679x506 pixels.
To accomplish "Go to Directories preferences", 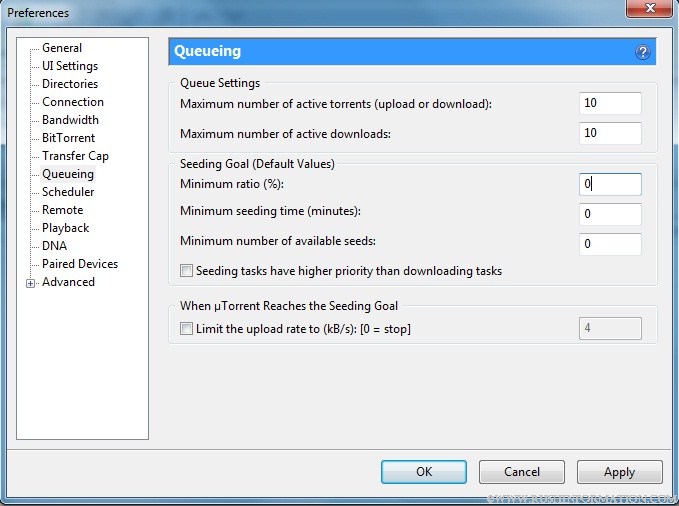I will coord(70,84).
